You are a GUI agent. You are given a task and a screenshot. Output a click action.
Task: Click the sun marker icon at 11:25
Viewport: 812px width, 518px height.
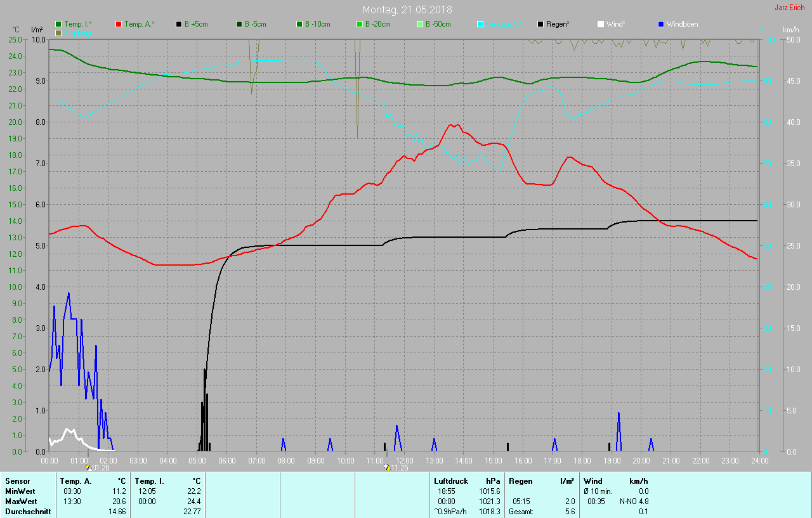point(386,467)
